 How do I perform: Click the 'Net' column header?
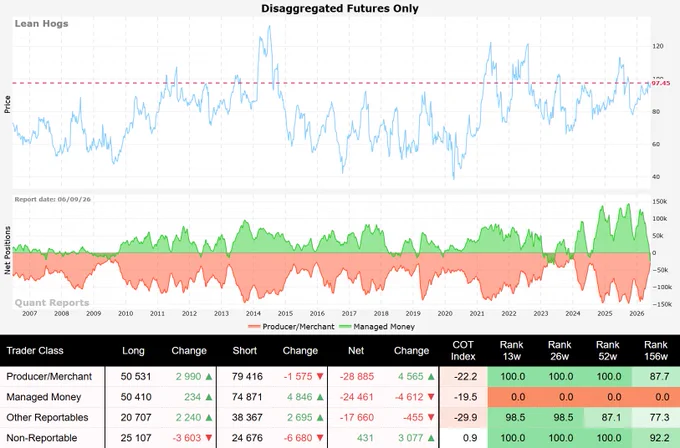[x=356, y=350]
